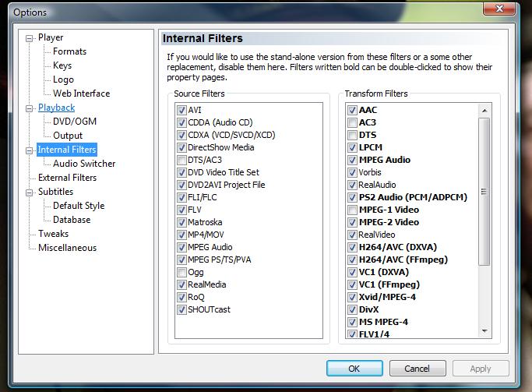Collapse the Internal Filters tree node
The image size is (532, 392).
click(30, 150)
